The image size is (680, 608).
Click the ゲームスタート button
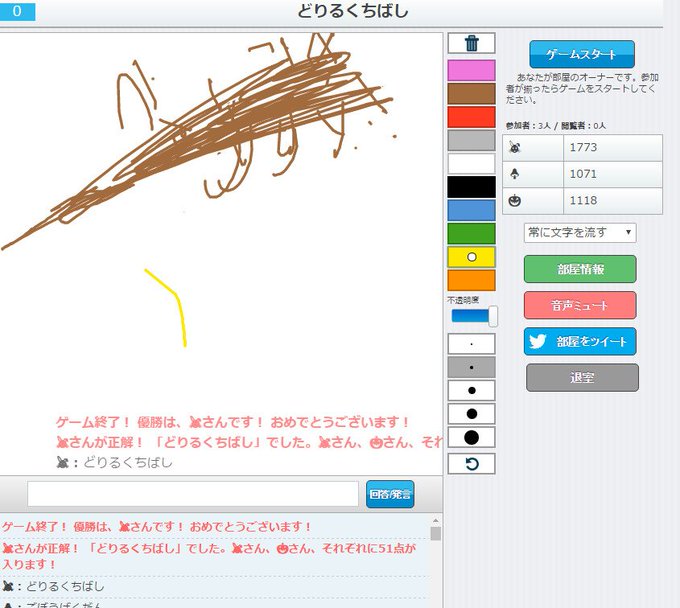click(582, 54)
